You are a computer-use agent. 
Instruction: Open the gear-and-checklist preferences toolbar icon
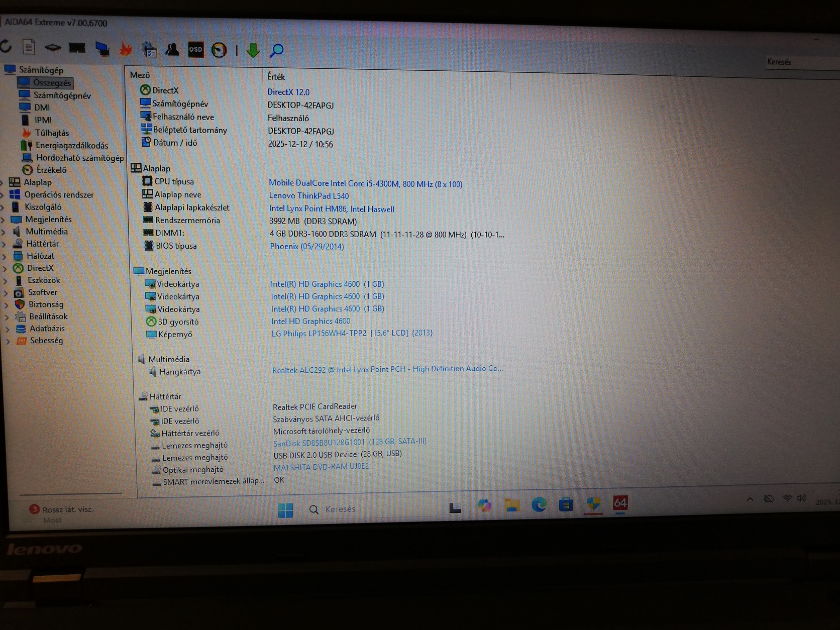(149, 49)
